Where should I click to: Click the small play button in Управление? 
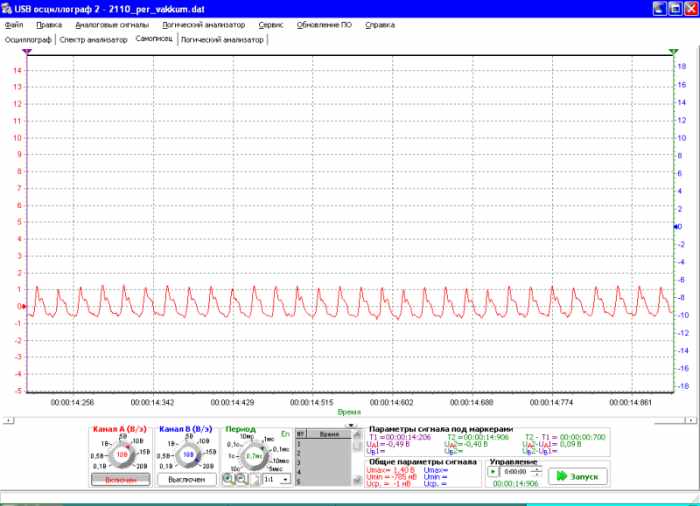[493, 472]
